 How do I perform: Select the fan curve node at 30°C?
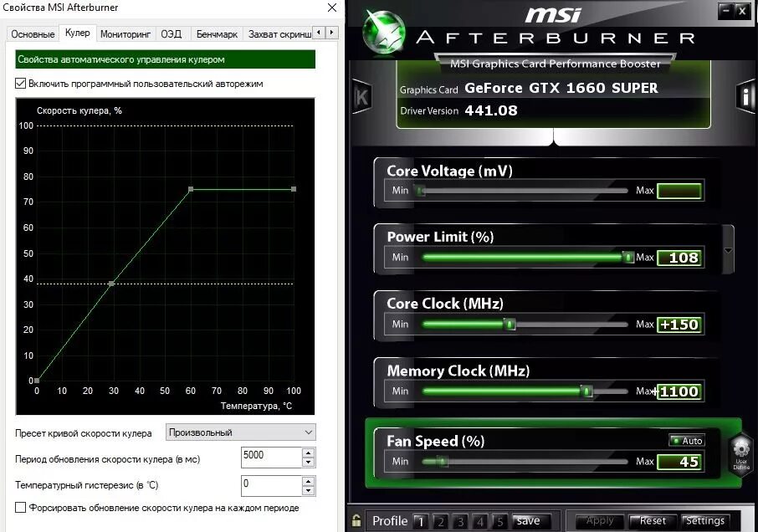tap(111, 284)
